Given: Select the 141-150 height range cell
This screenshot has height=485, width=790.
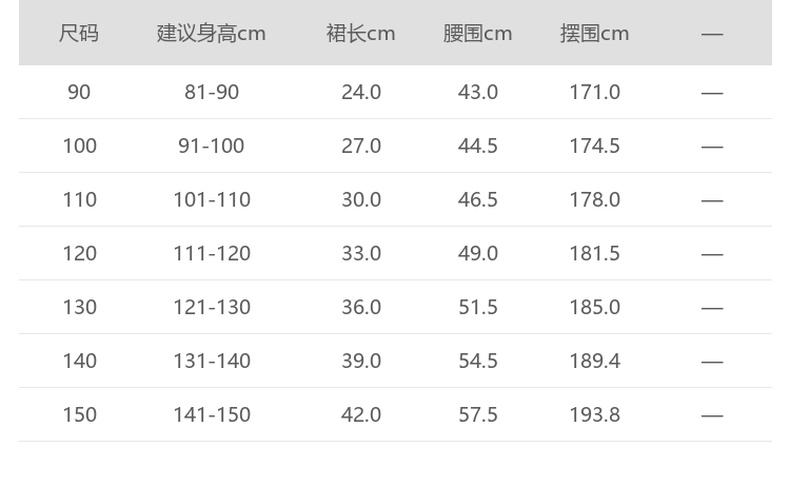Looking at the screenshot, I should 211,415.
